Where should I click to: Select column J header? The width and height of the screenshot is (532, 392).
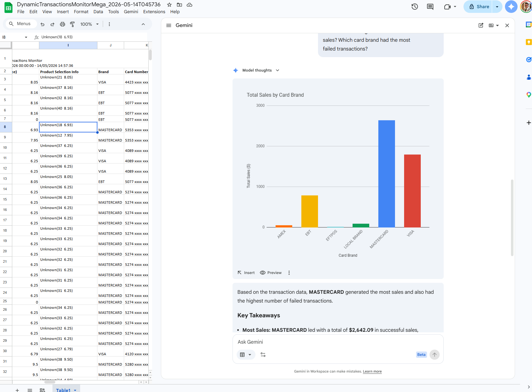tap(111, 45)
